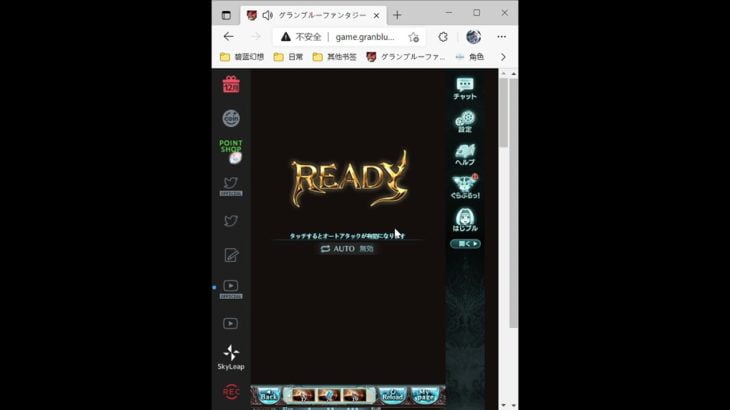Viewport: 730px width, 410px height.
Task: Open the グランブルーファ... bookmark
Action: tap(406, 57)
